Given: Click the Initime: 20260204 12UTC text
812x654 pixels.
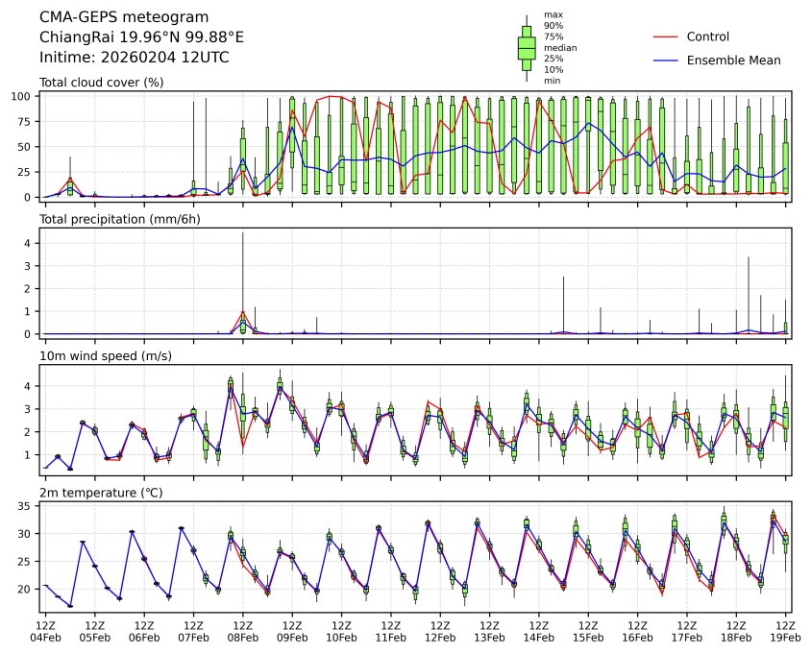Looking at the screenshot, I should coord(135,57).
